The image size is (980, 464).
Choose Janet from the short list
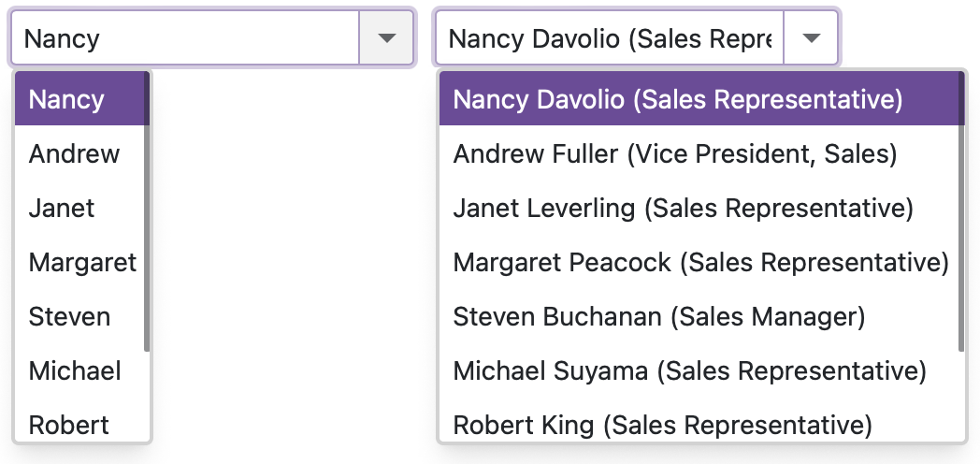(80, 208)
